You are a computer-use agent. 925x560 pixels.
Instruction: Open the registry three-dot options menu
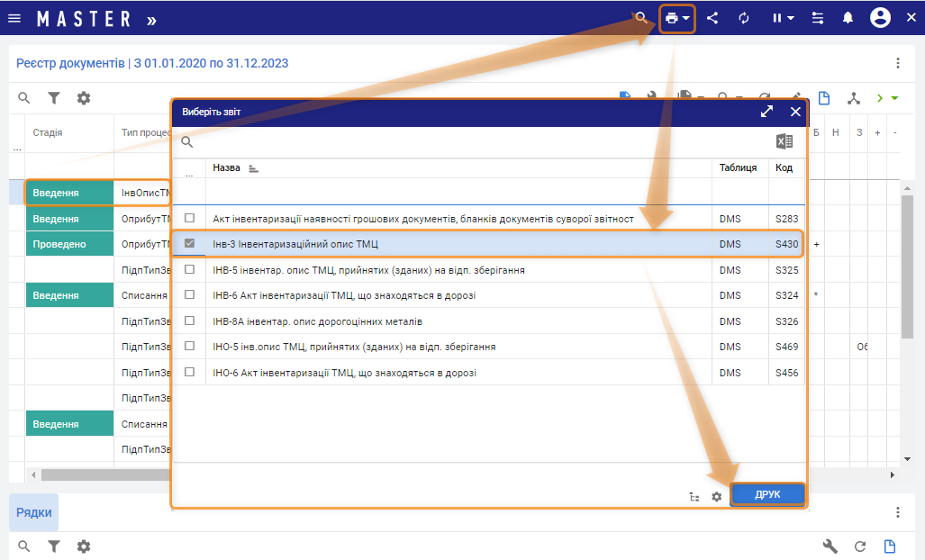(x=897, y=63)
